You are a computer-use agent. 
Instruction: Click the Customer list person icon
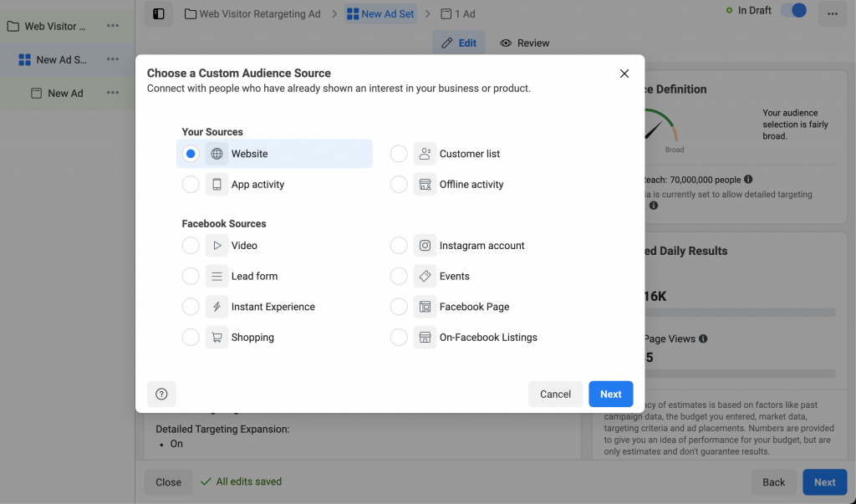[425, 154]
